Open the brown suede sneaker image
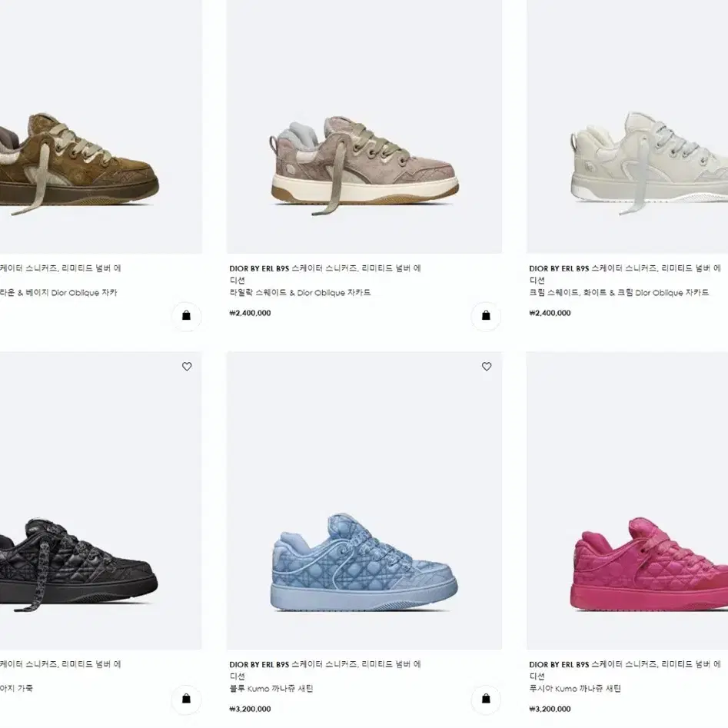This screenshot has height=728, width=728. [x=101, y=126]
